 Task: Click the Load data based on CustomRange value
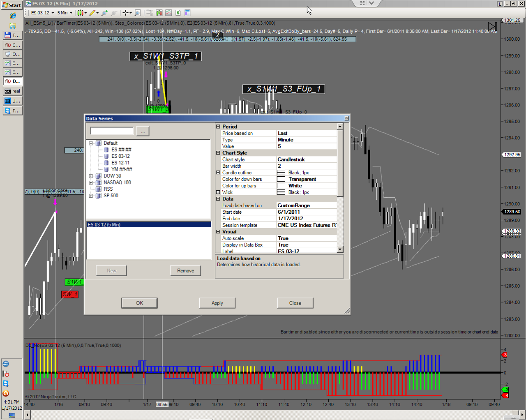307,205
